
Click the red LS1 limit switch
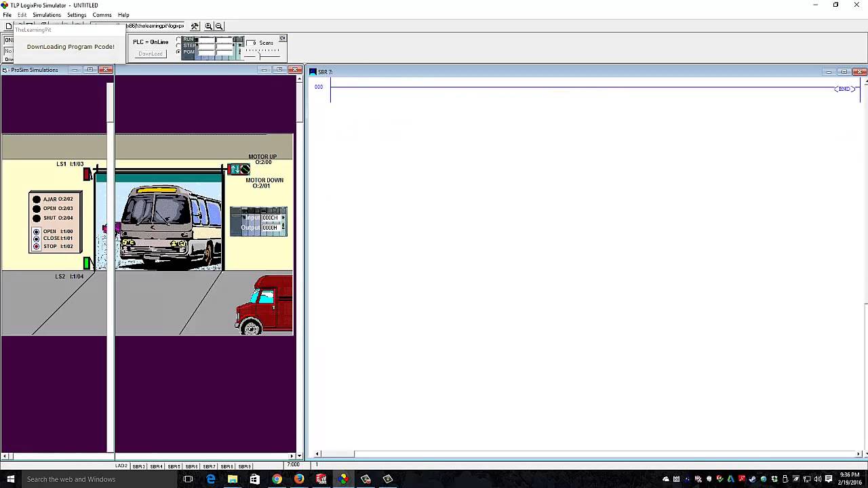pos(87,174)
